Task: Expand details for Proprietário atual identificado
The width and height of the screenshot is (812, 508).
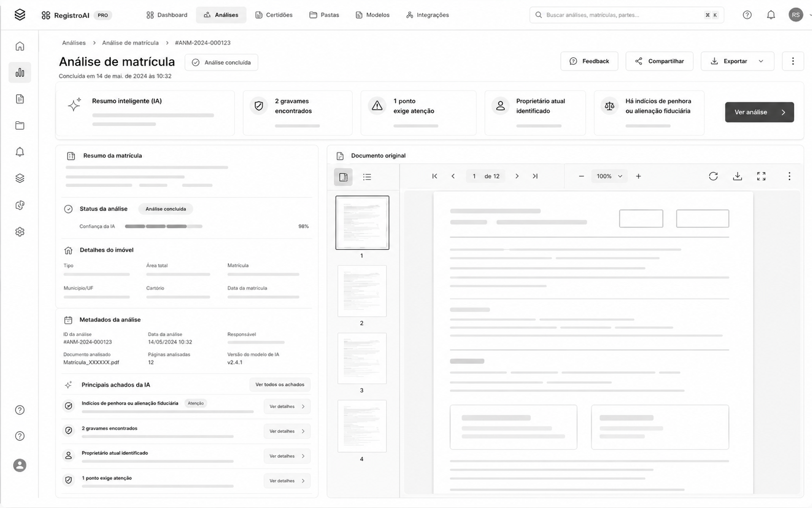Action: (x=287, y=456)
